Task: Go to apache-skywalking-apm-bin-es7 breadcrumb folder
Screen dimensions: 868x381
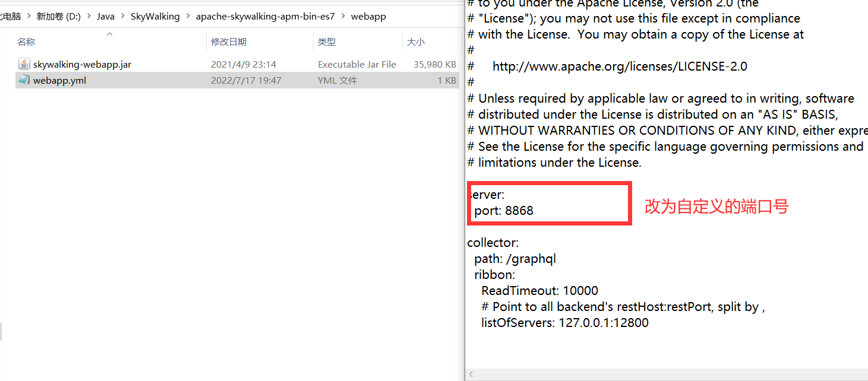Action: (x=265, y=17)
